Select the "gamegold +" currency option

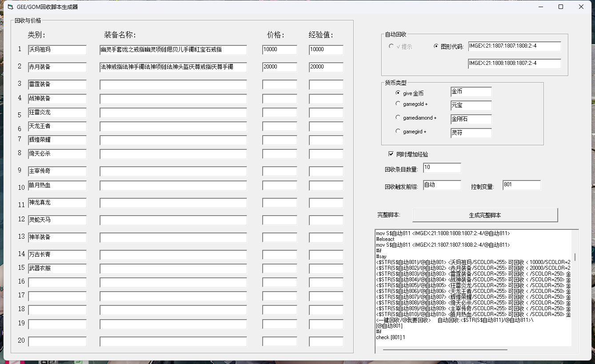coord(398,104)
